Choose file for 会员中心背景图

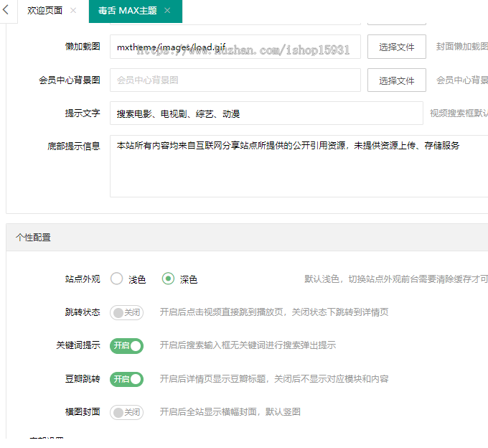[x=396, y=80]
